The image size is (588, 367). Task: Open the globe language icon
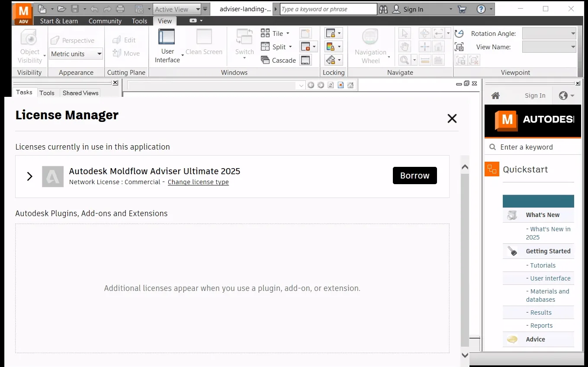pos(563,96)
